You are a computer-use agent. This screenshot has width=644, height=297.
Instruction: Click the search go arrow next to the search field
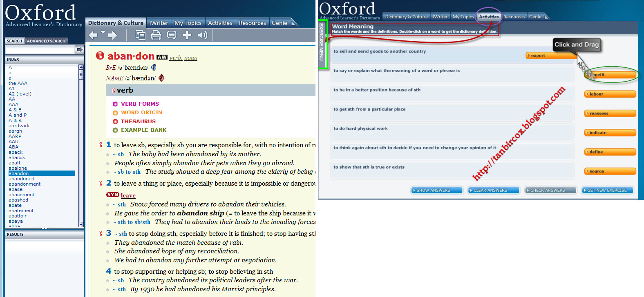[x=79, y=50]
